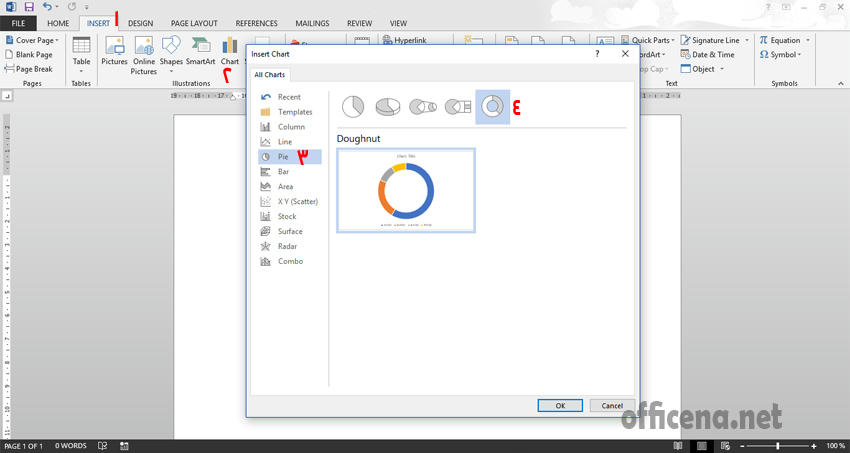Switch to the HOME ribbon tab
This screenshot has height=453, width=850.
click(x=58, y=23)
